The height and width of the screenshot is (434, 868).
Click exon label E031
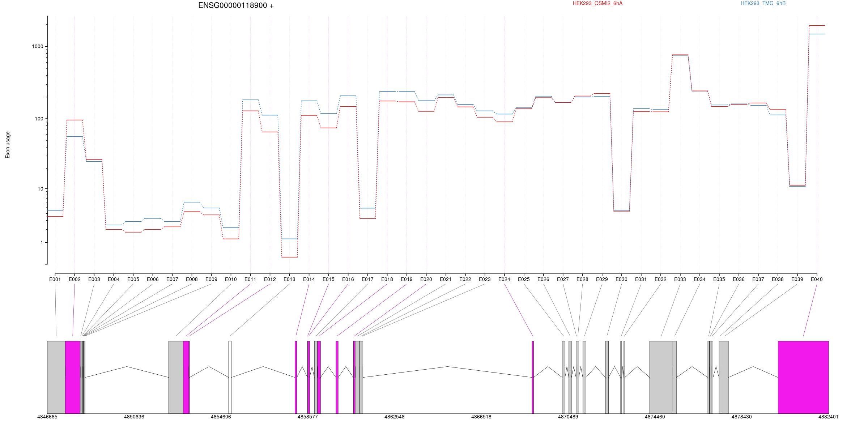pyautogui.click(x=641, y=279)
